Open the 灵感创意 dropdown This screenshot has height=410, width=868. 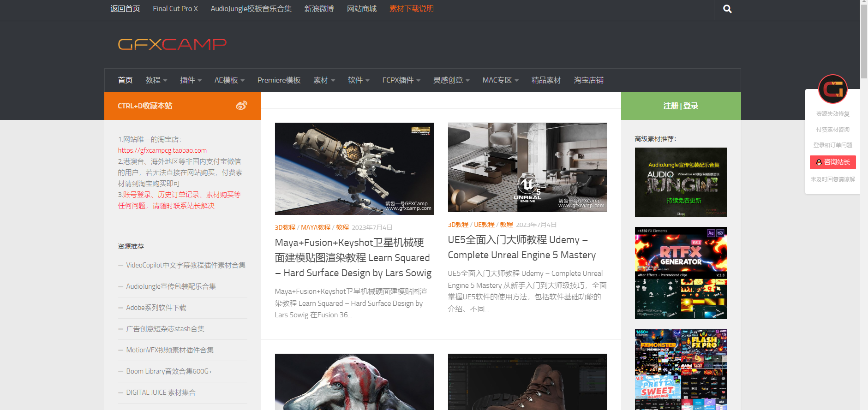coord(452,80)
